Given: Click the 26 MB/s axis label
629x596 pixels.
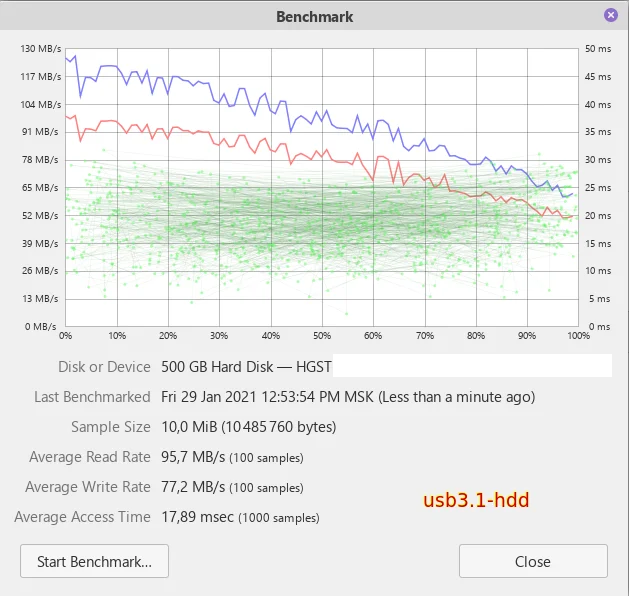Looking at the screenshot, I should pos(40,271).
